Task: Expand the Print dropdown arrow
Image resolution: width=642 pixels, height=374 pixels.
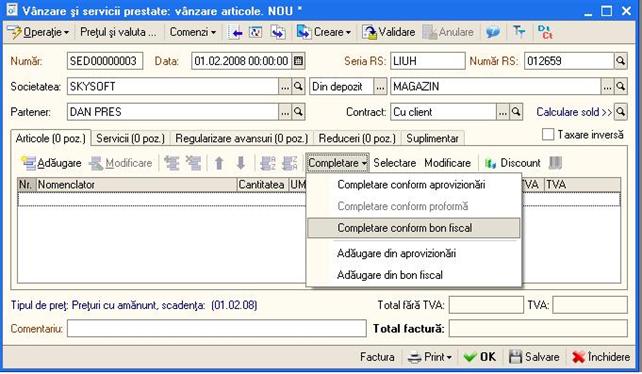Action: [449, 358]
